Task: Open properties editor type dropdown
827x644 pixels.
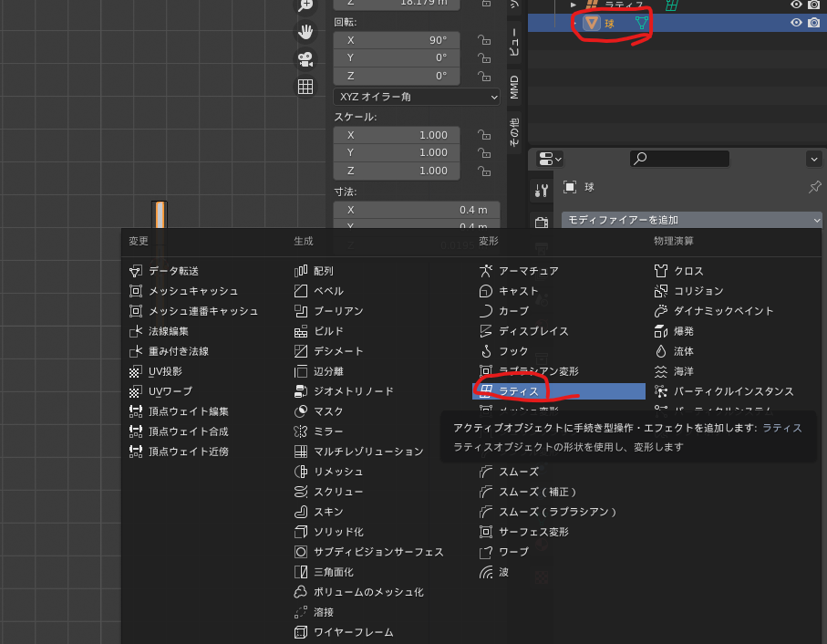Action: [550, 159]
